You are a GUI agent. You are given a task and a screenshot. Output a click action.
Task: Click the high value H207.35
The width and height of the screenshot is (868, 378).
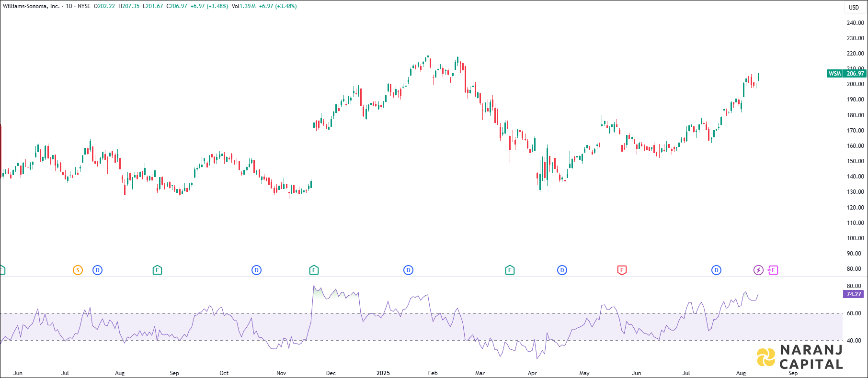coord(129,6)
